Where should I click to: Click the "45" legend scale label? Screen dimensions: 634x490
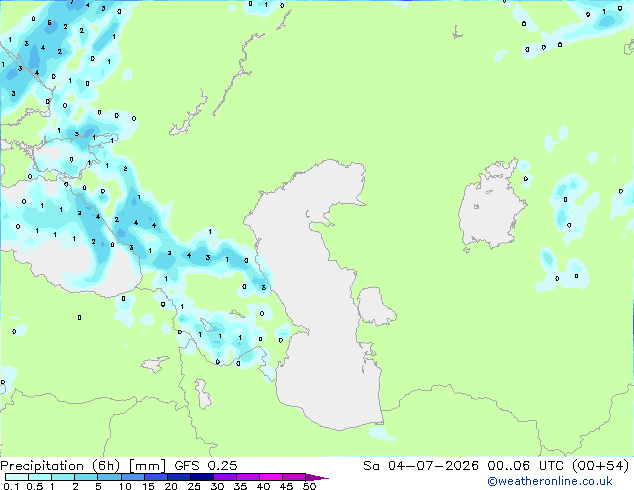click(x=286, y=486)
